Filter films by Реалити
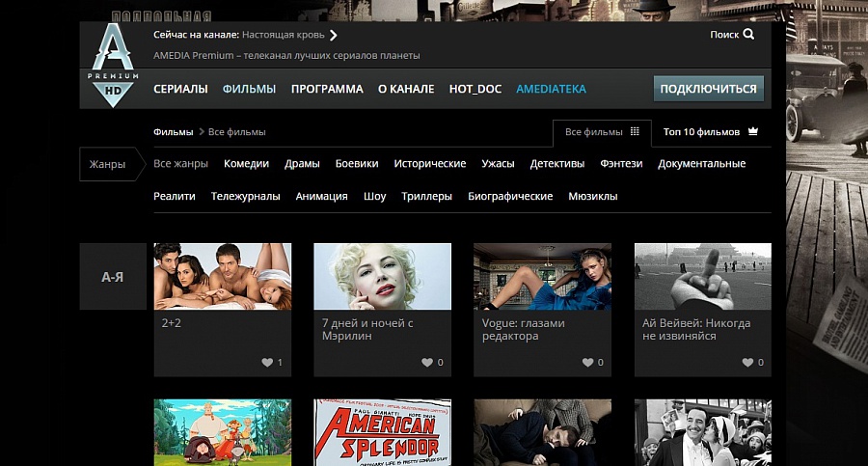The height and width of the screenshot is (466, 868). coord(175,196)
